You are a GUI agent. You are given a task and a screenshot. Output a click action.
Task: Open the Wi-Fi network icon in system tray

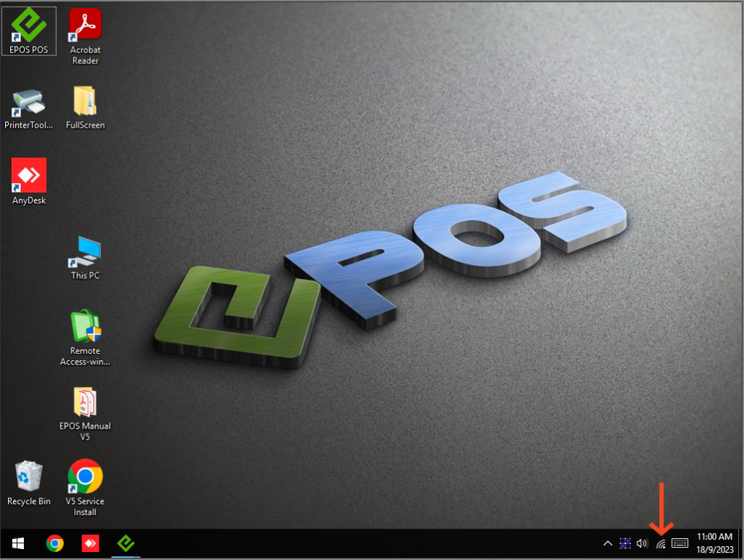(663, 543)
